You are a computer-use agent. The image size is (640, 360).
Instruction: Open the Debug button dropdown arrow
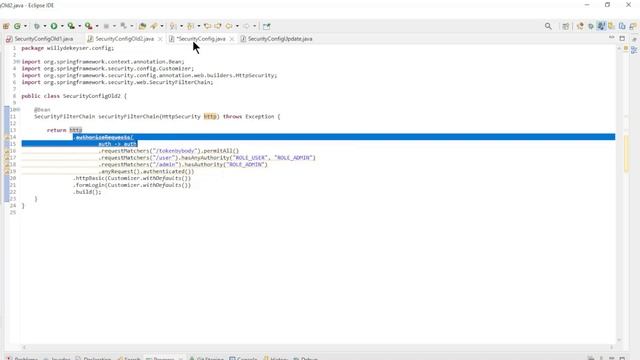[45, 26]
